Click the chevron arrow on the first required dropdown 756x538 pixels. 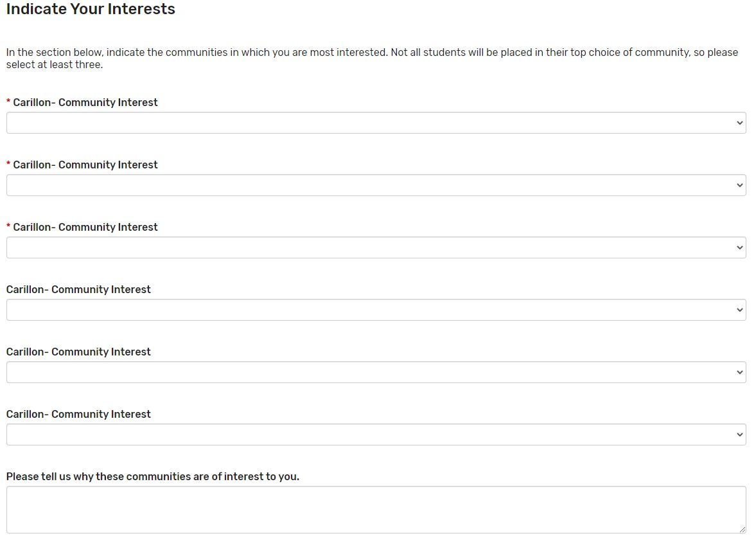[739, 123]
